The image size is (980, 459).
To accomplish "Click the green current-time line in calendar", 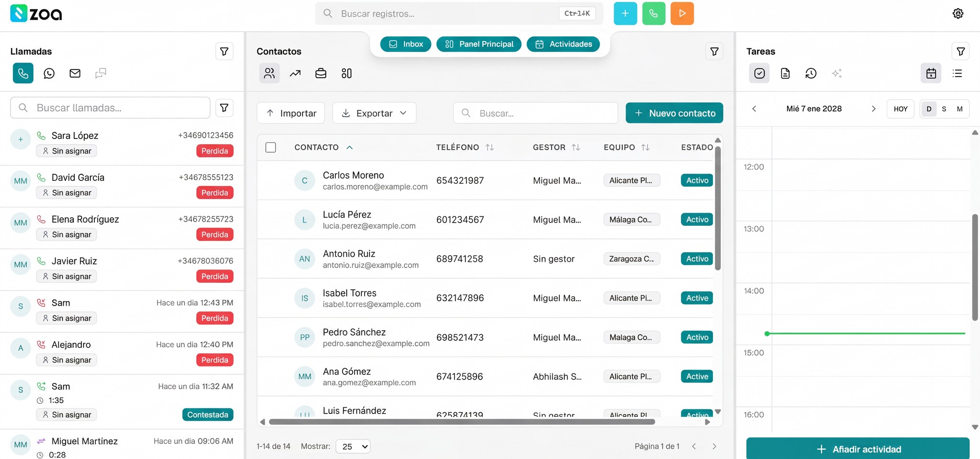I will point(865,333).
